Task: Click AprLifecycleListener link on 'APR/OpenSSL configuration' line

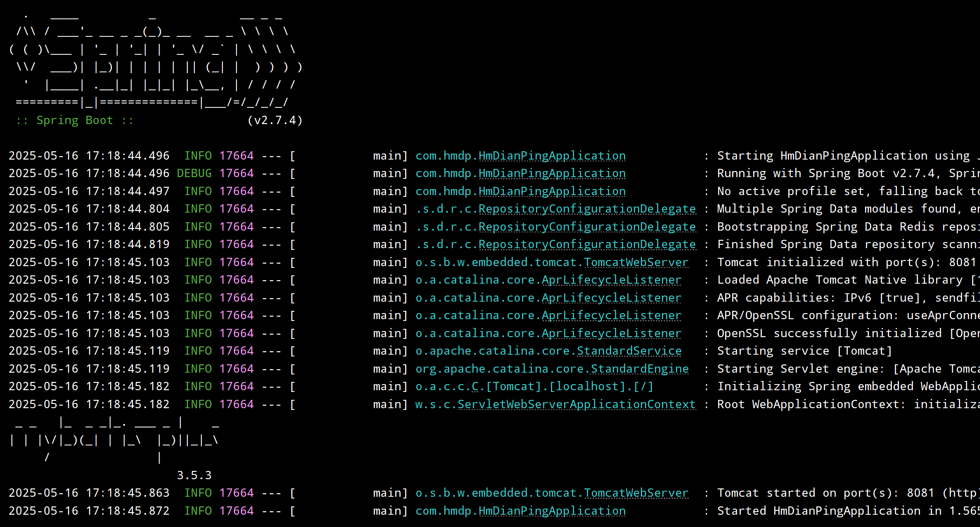Action: click(x=612, y=316)
